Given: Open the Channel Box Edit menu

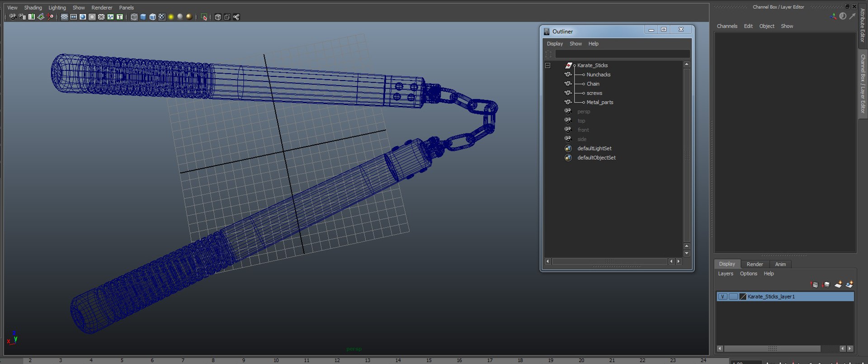Looking at the screenshot, I should 748,26.
